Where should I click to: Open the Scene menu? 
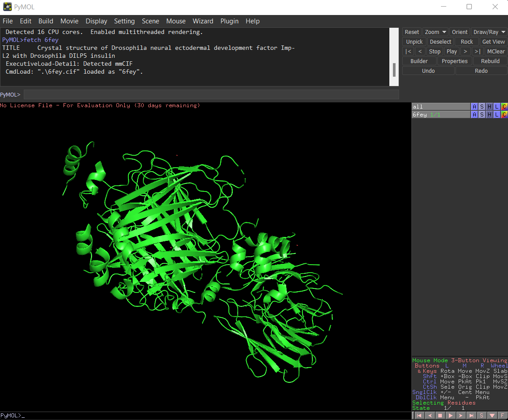[150, 21]
